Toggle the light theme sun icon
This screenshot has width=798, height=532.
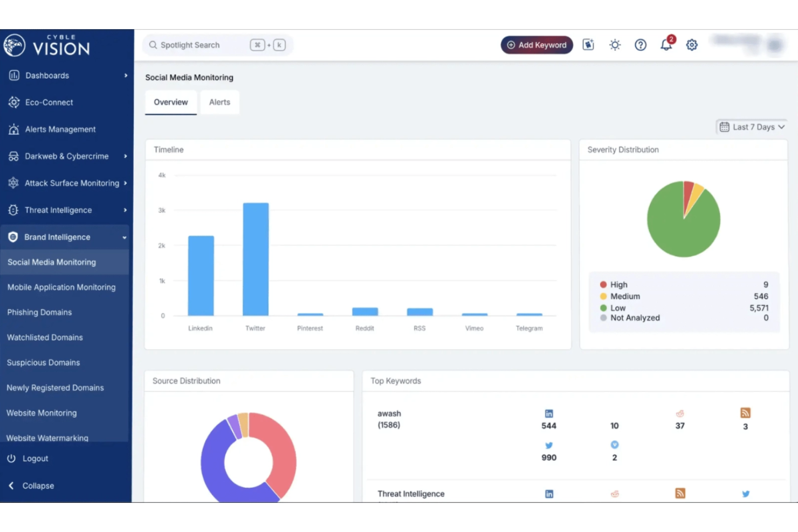[x=615, y=45]
